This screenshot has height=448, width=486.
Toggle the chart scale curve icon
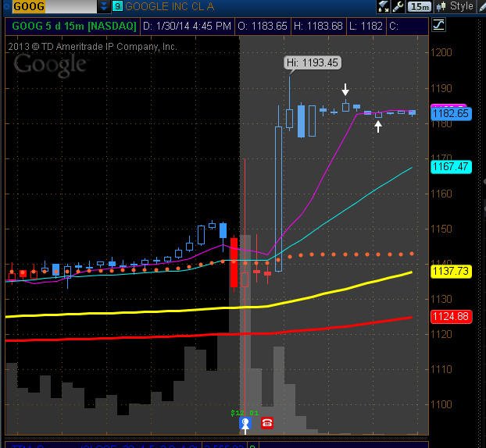[x=438, y=25]
